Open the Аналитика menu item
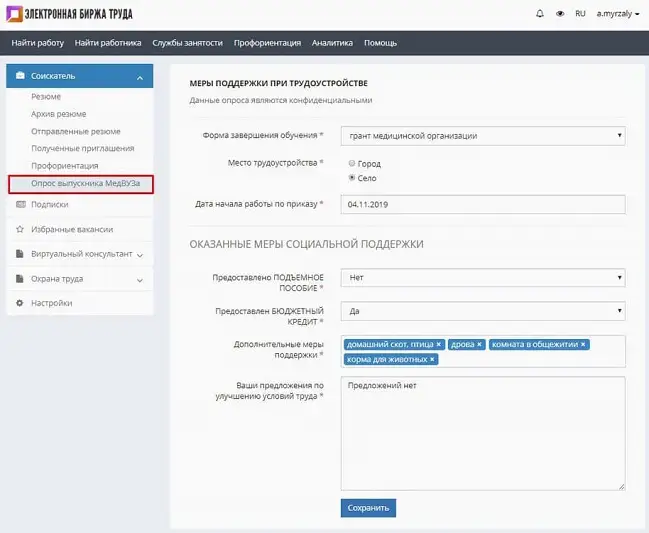649x533 pixels. 332,43
